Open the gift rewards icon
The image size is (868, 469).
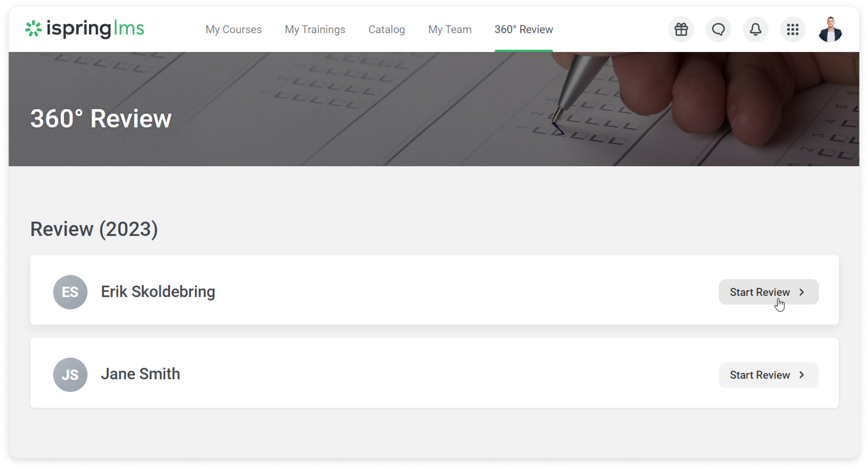pos(681,29)
